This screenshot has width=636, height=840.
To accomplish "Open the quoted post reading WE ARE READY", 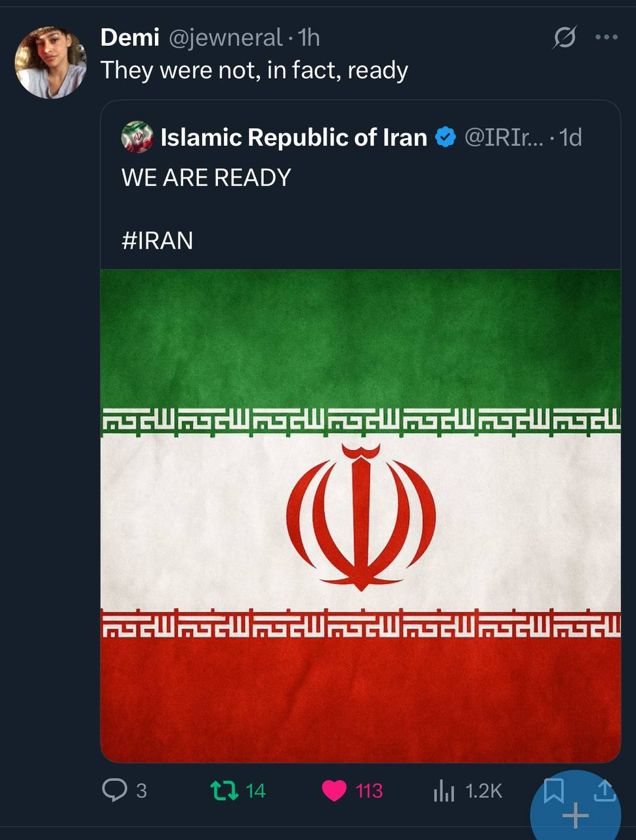I will click(206, 178).
